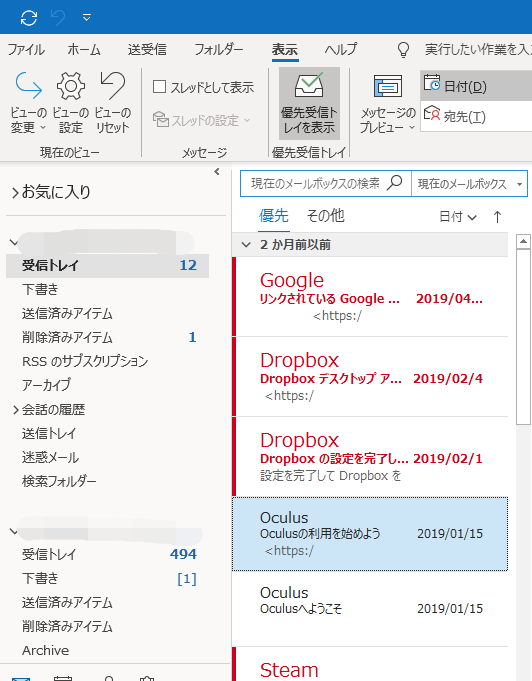
Task: Open the アーカイブ folder
Action: (46, 385)
